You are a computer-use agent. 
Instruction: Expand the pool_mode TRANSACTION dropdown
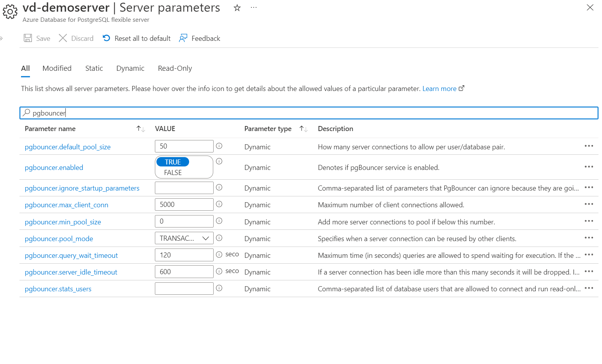point(184,238)
